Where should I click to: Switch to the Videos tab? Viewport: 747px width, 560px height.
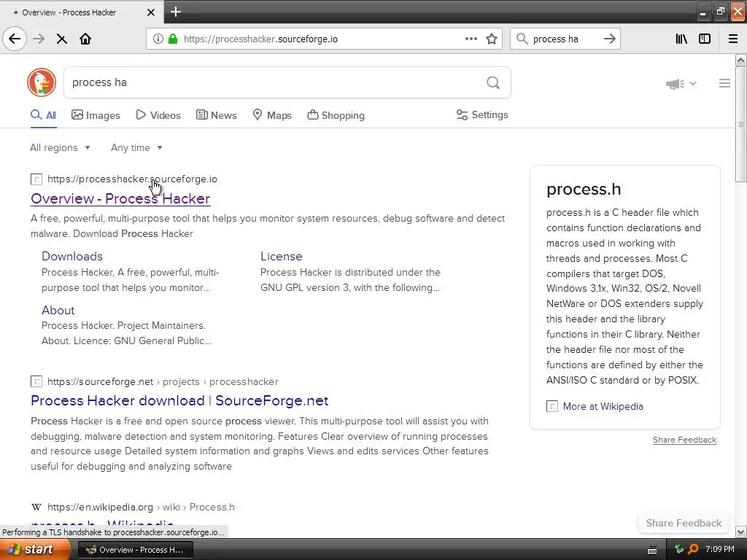pyautogui.click(x=158, y=115)
